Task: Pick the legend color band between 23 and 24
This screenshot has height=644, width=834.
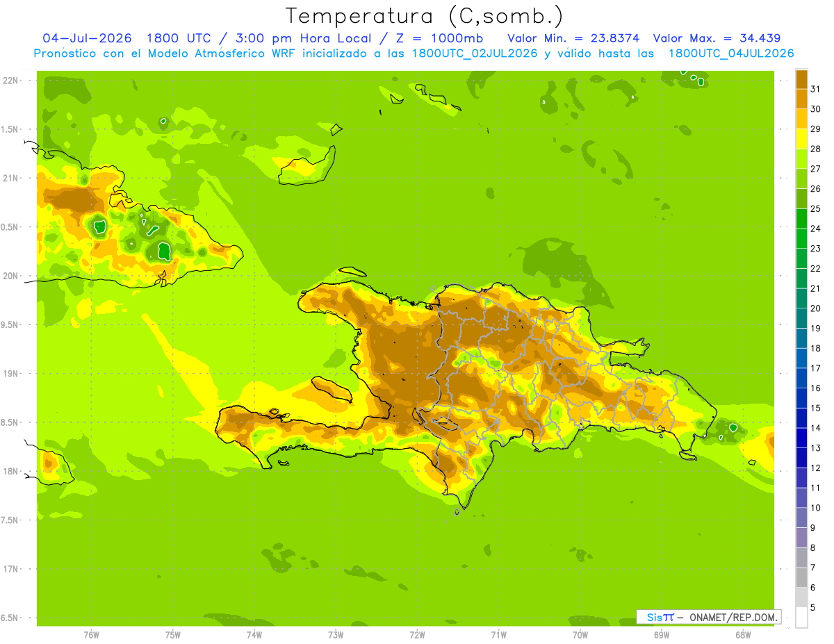Action: pyautogui.click(x=801, y=238)
